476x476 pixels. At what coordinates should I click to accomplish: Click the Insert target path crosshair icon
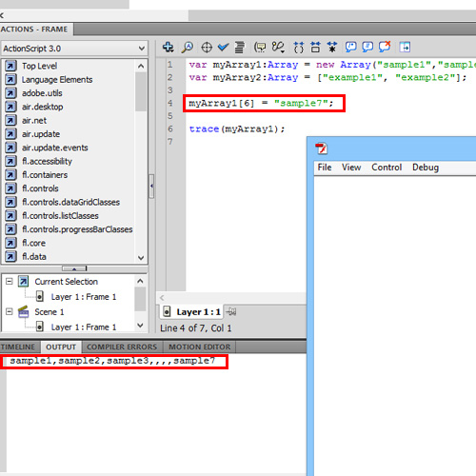[207, 48]
